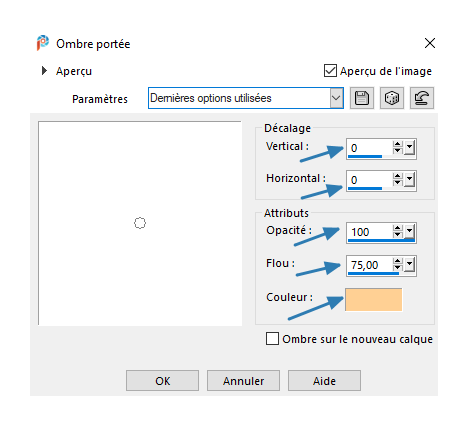This screenshot has height=426, width=468.
Task: Click the Annuler button
Action: click(243, 380)
